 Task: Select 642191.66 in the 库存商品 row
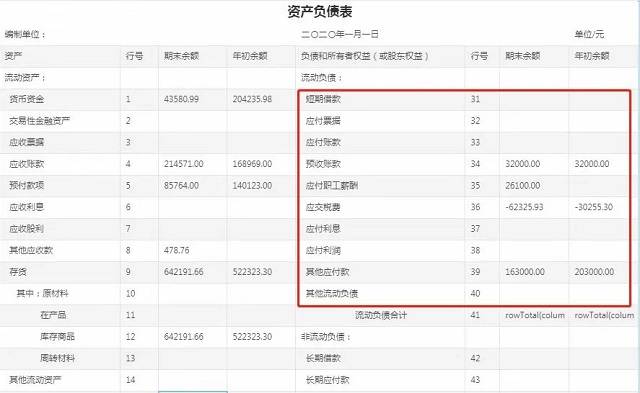pyautogui.click(x=184, y=337)
